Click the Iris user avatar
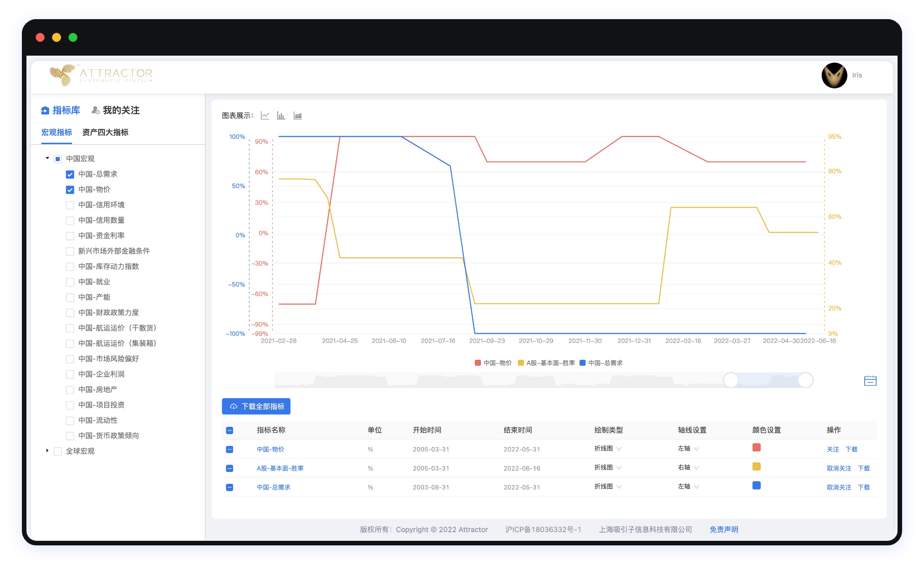The height and width of the screenshot is (570, 924). [834, 75]
